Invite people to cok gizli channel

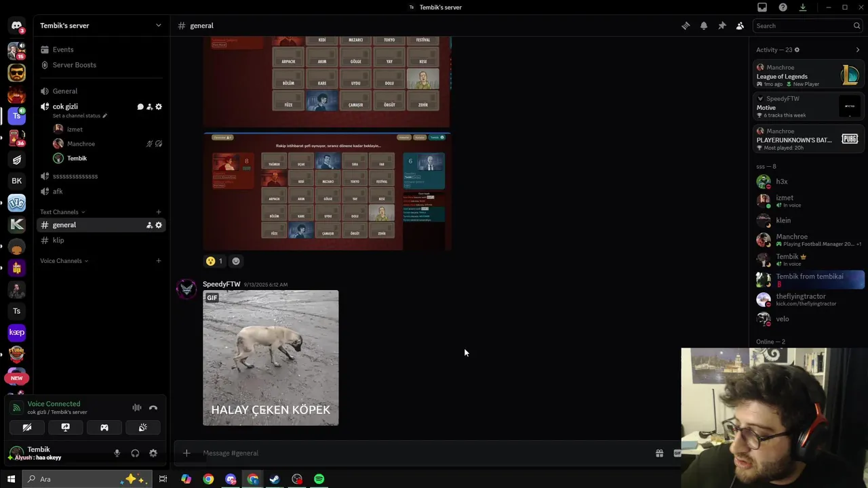149,107
